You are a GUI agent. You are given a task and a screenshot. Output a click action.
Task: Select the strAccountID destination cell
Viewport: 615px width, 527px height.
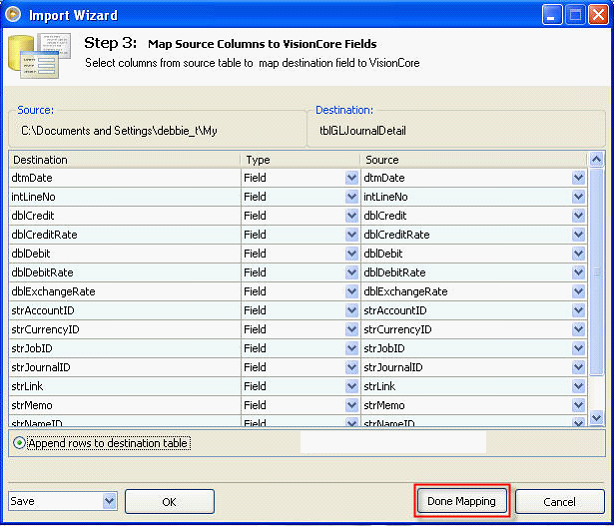[125, 311]
